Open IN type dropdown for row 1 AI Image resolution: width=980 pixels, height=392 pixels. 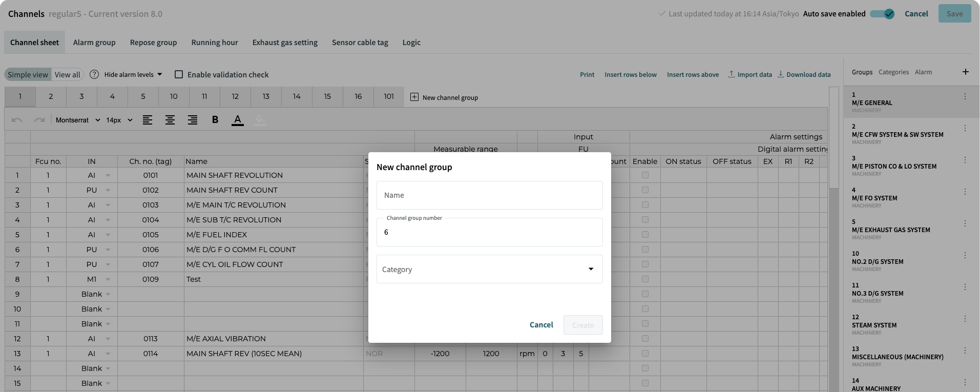pos(108,175)
